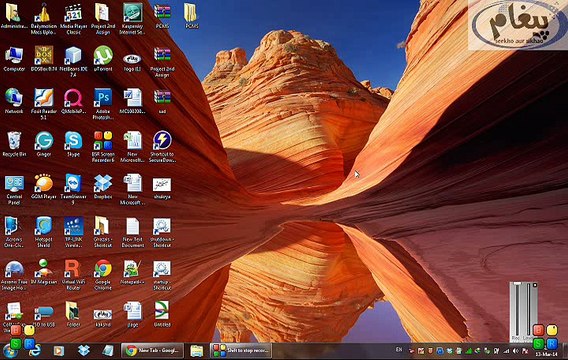Adjust the Rec slider in recorder widget

[x=517, y=310]
